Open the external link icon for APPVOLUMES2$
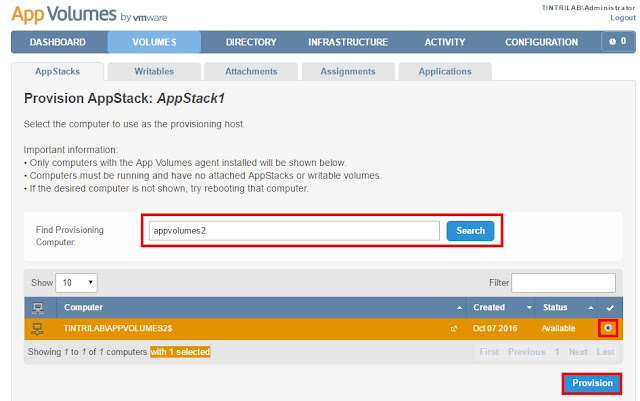Image resolution: width=640 pixels, height=401 pixels. (453, 329)
